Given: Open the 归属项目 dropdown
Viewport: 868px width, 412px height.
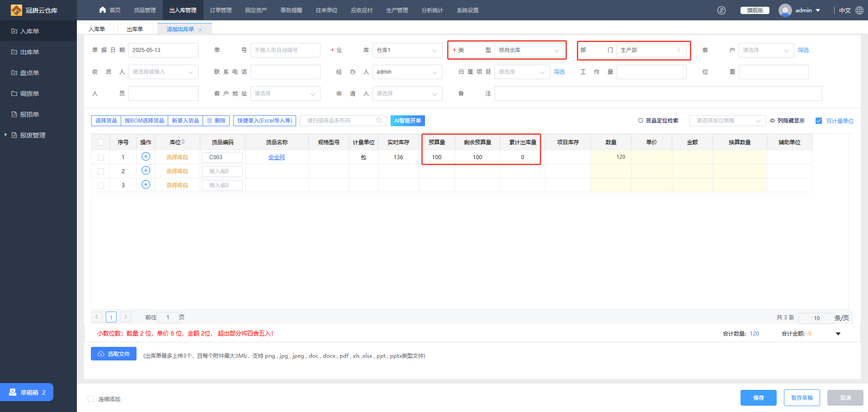Looking at the screenshot, I should click(522, 72).
